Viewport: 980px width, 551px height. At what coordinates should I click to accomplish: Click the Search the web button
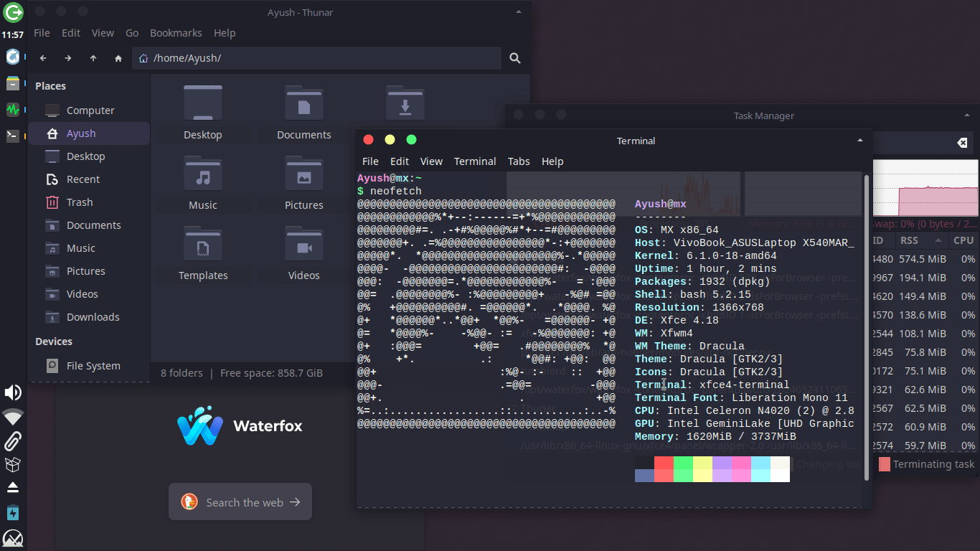pyautogui.click(x=240, y=501)
